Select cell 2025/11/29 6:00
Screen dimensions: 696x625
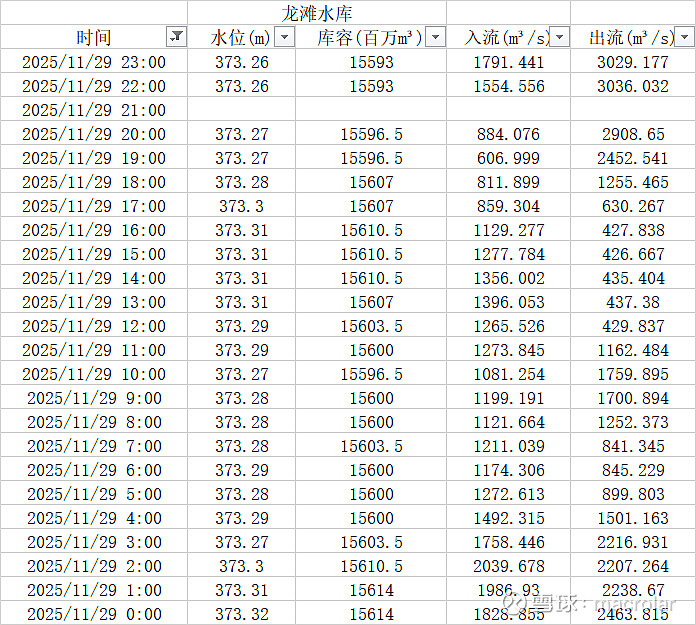click(x=94, y=469)
